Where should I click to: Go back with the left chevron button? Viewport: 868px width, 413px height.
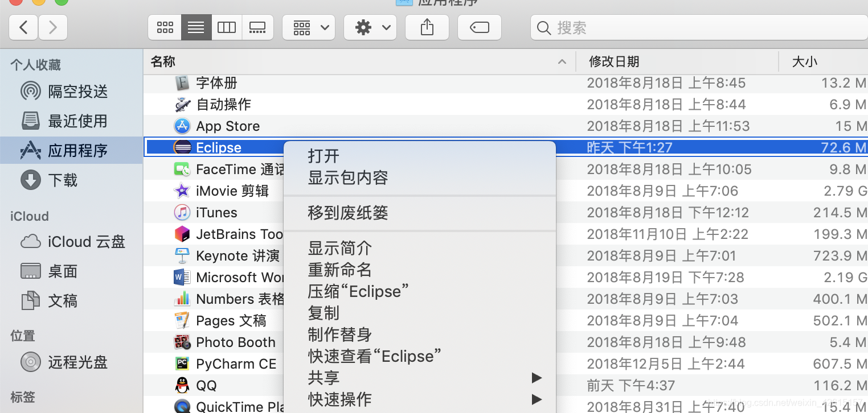coord(24,27)
